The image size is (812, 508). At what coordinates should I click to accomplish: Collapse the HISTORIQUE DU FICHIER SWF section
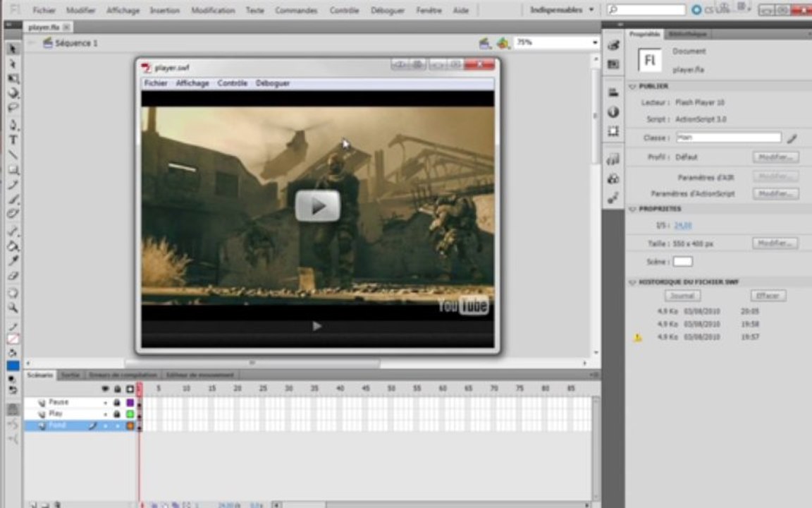pos(632,282)
